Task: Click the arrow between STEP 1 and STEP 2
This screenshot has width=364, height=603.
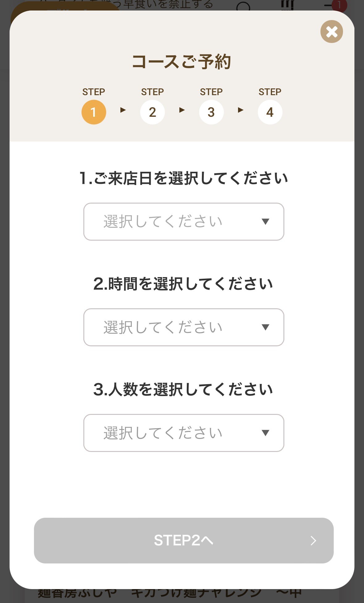Action: click(x=123, y=110)
